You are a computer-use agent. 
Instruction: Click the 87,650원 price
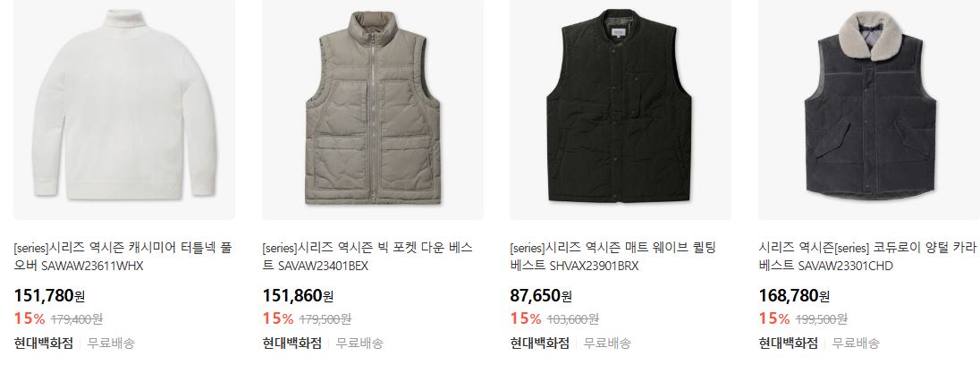pyautogui.click(x=541, y=295)
